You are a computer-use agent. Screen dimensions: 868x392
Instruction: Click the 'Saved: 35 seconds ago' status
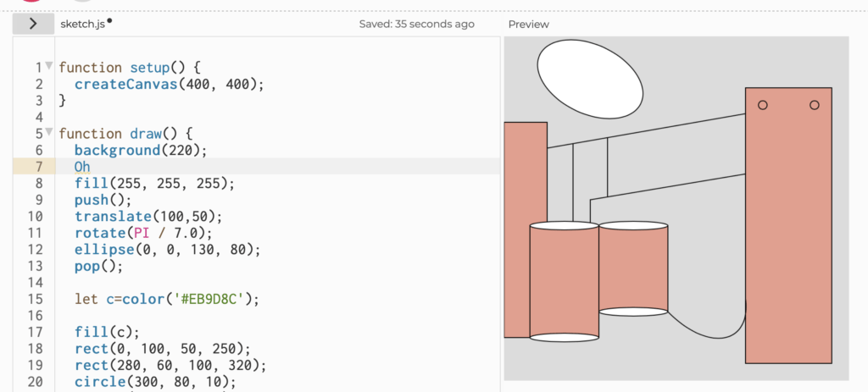point(416,24)
